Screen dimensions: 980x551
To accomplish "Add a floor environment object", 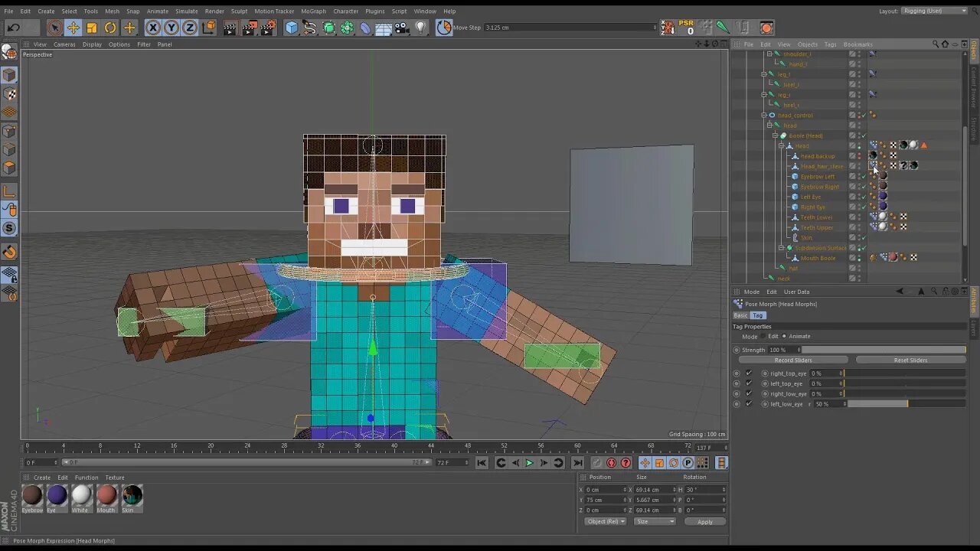I will tap(384, 28).
